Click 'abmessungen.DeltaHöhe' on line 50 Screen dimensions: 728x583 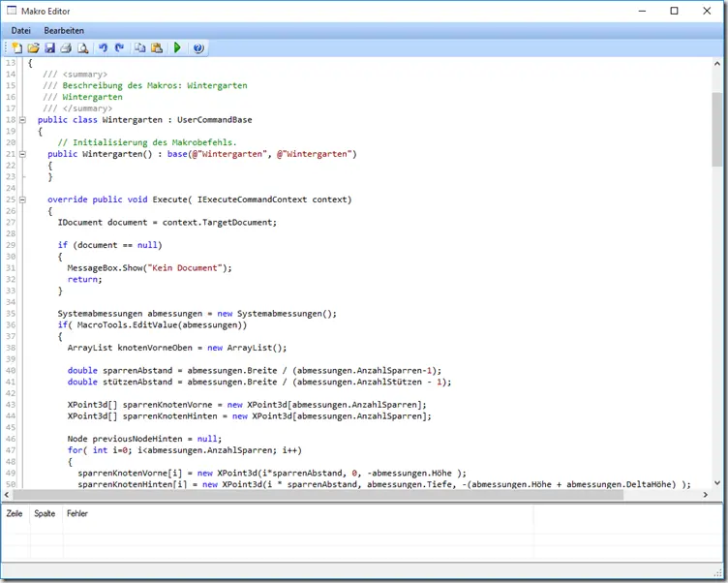622,484
